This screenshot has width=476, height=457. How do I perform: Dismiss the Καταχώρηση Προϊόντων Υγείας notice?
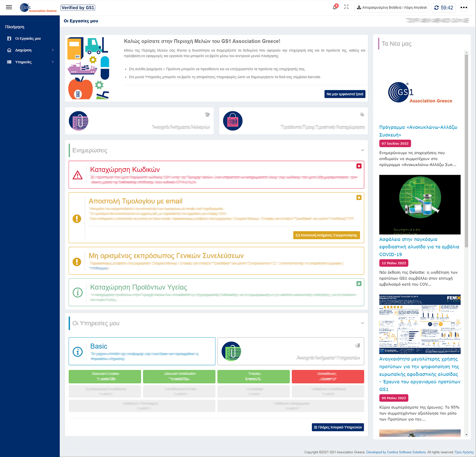click(359, 284)
